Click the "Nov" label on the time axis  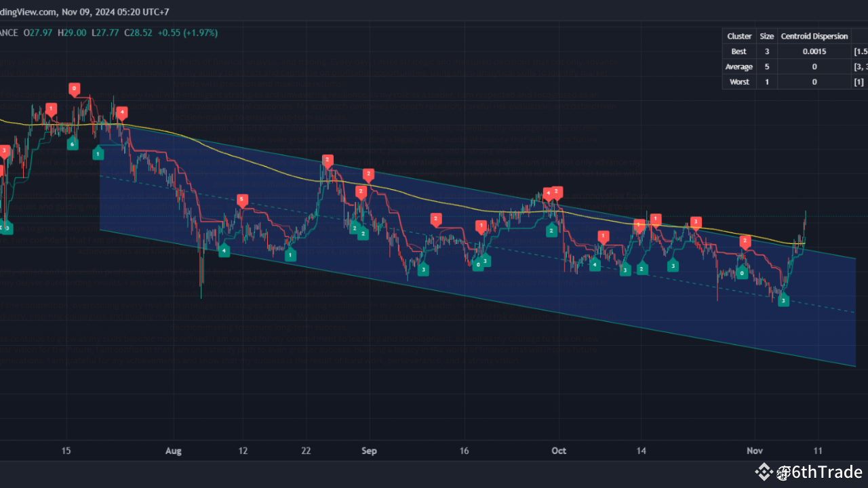tap(754, 451)
